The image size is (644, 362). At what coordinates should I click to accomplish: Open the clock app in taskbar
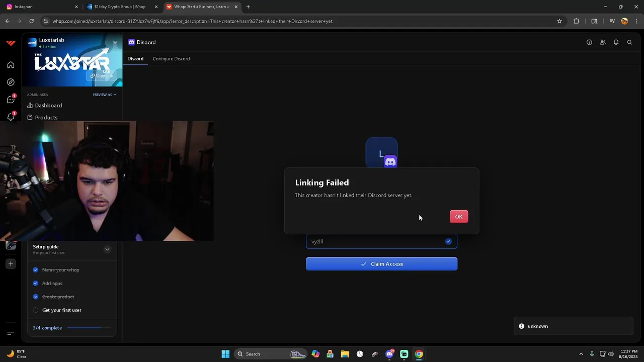tap(360, 354)
